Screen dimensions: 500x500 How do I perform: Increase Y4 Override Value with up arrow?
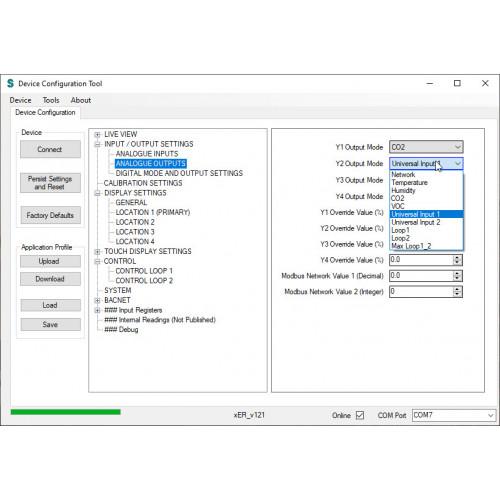457,258
